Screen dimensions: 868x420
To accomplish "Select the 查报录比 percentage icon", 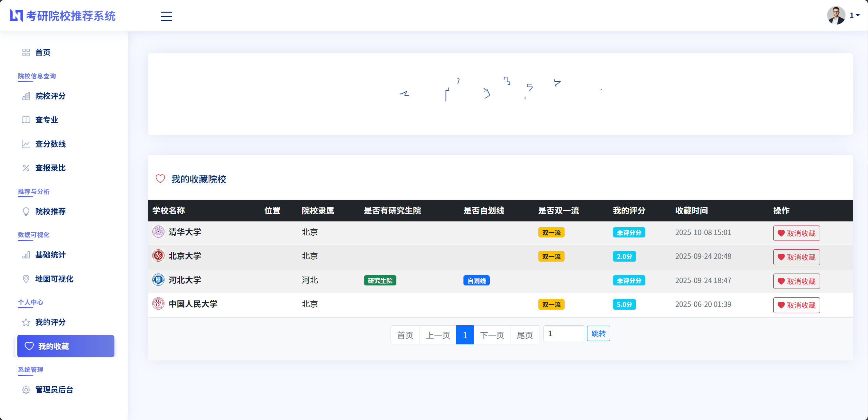I will (x=26, y=168).
